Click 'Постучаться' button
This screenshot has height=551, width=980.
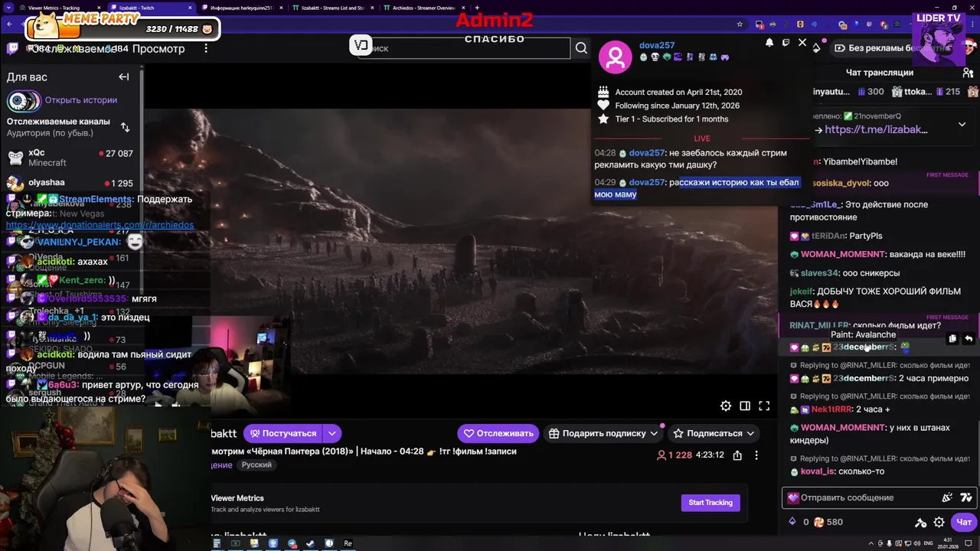pyautogui.click(x=283, y=433)
